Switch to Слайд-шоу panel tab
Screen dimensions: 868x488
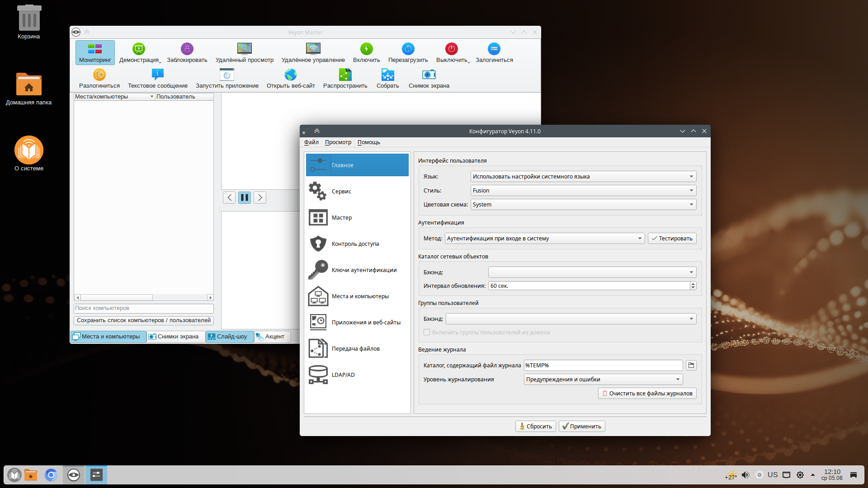tap(230, 337)
